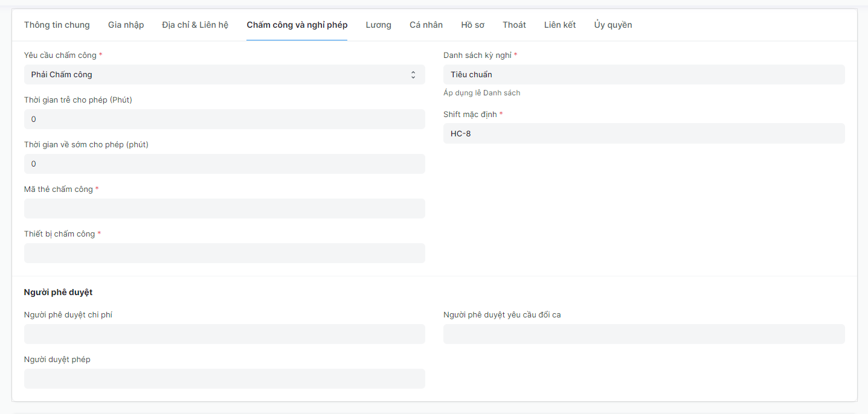Click the Người phê duyệt chi phí field
The width and height of the screenshot is (868, 414).
(224, 334)
